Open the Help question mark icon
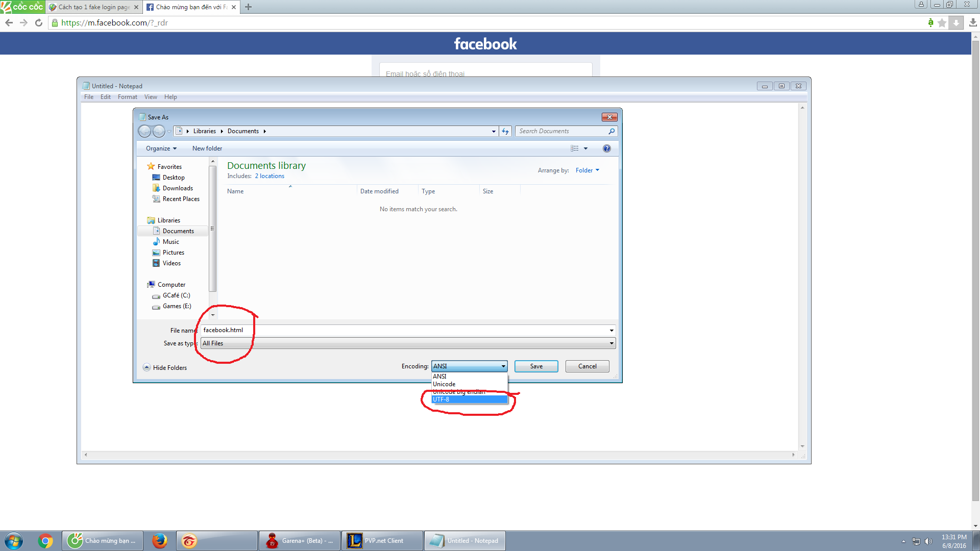Screen dimensions: 980x551 point(606,148)
